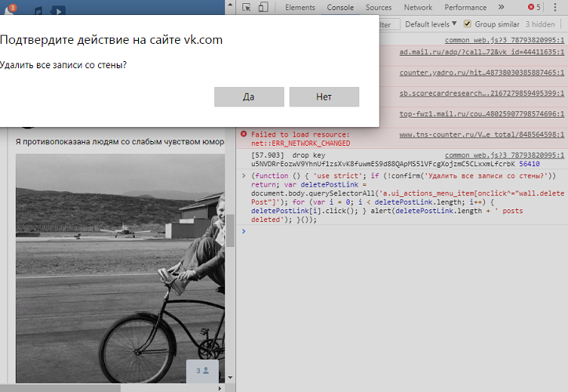Open the www.tns-counter.ru source link

coord(482,135)
